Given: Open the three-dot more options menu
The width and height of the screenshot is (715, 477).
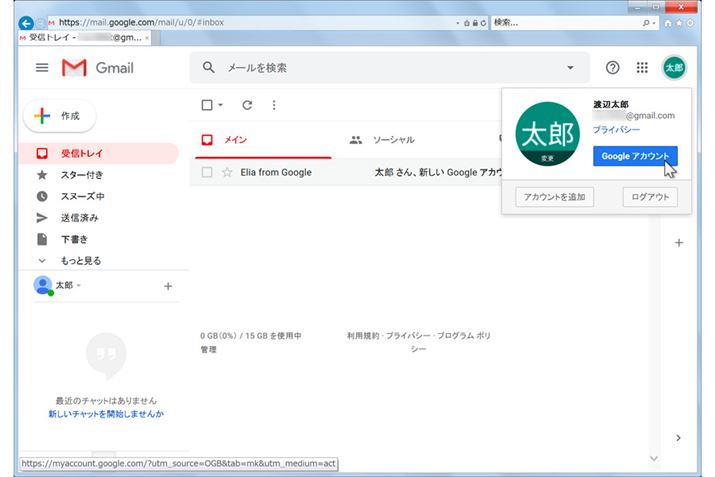Looking at the screenshot, I should [x=274, y=105].
